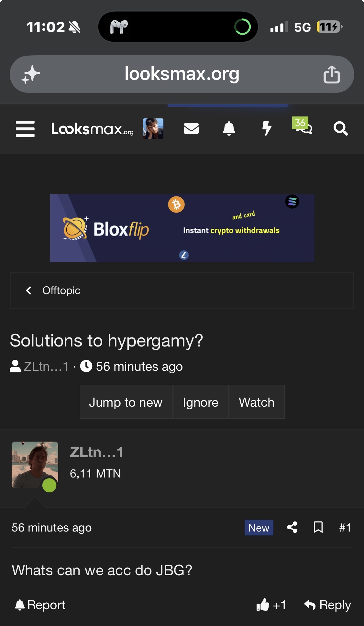This screenshot has height=626, width=364.
Task: Tap the Ignore thread button
Action: click(201, 402)
